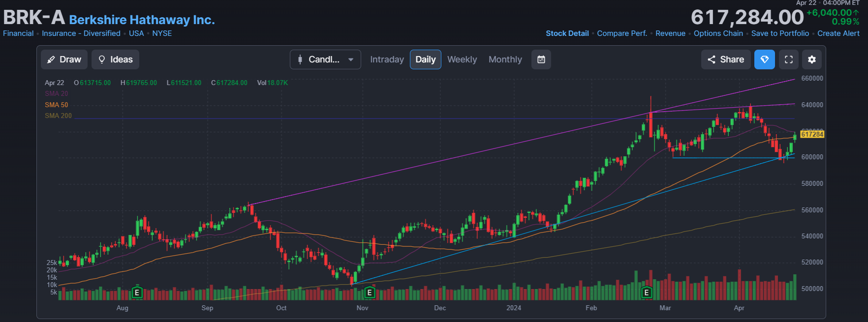Click the 0.99% percent change value
The width and height of the screenshot is (868, 322).
point(845,22)
